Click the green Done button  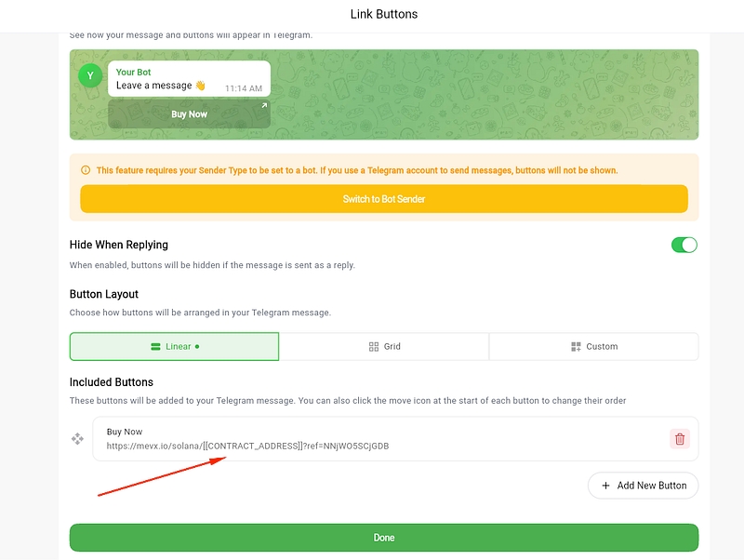pyautogui.click(x=384, y=538)
